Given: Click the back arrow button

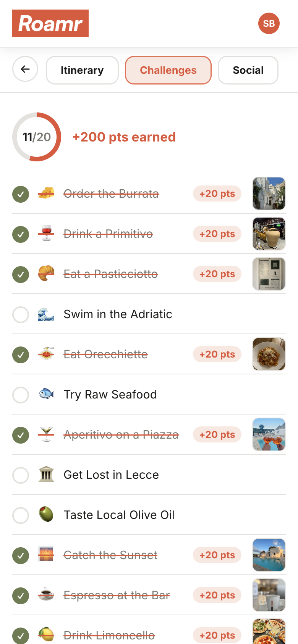Looking at the screenshot, I should (x=25, y=69).
